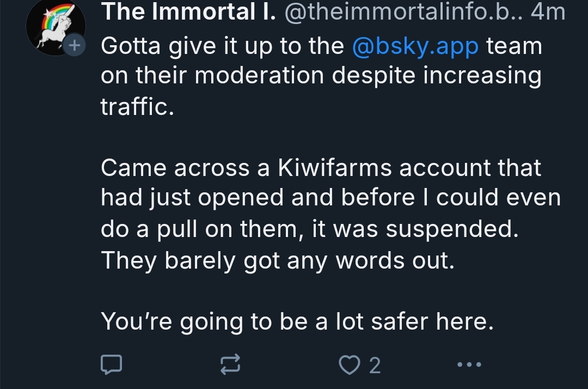588x389 pixels.
Task: Click the like count number 2
Action: 375,365
